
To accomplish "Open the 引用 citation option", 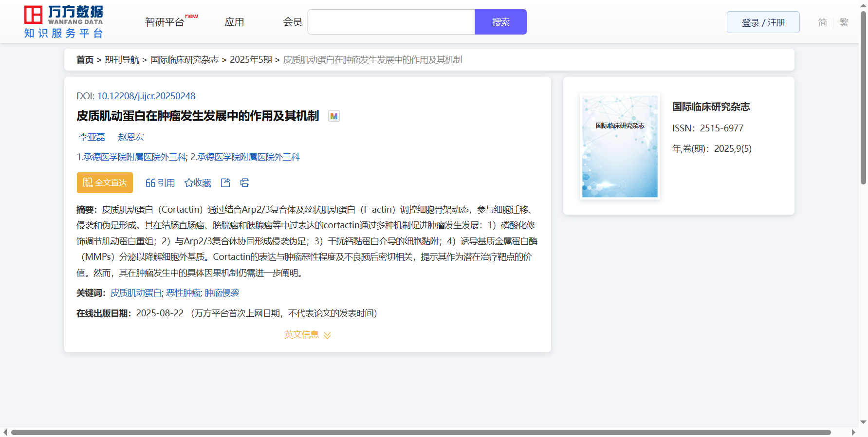I will point(160,182).
